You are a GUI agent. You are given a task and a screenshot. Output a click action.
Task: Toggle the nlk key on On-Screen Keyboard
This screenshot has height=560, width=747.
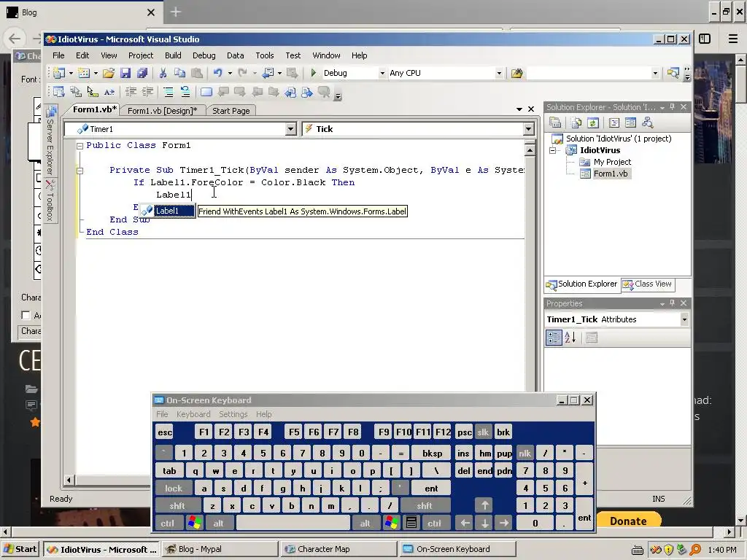(525, 454)
